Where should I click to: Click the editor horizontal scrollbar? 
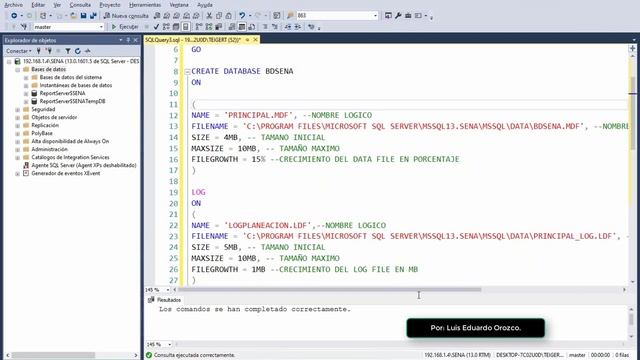(330, 290)
